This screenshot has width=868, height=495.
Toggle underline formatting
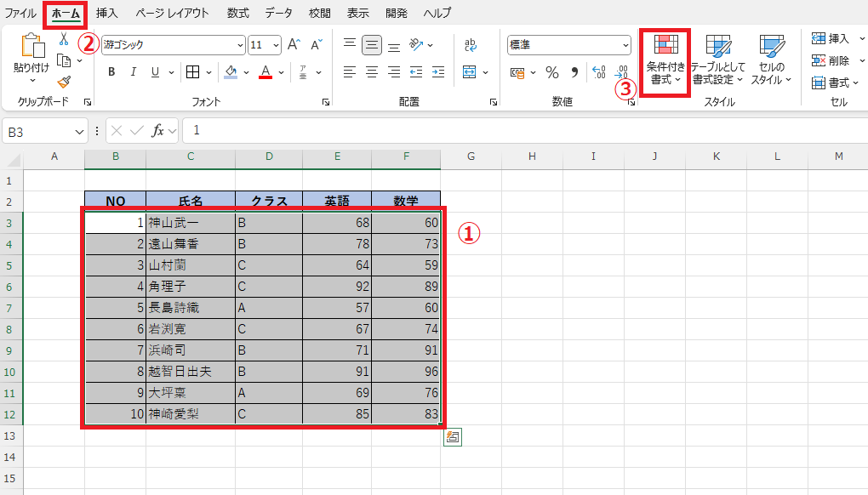156,72
